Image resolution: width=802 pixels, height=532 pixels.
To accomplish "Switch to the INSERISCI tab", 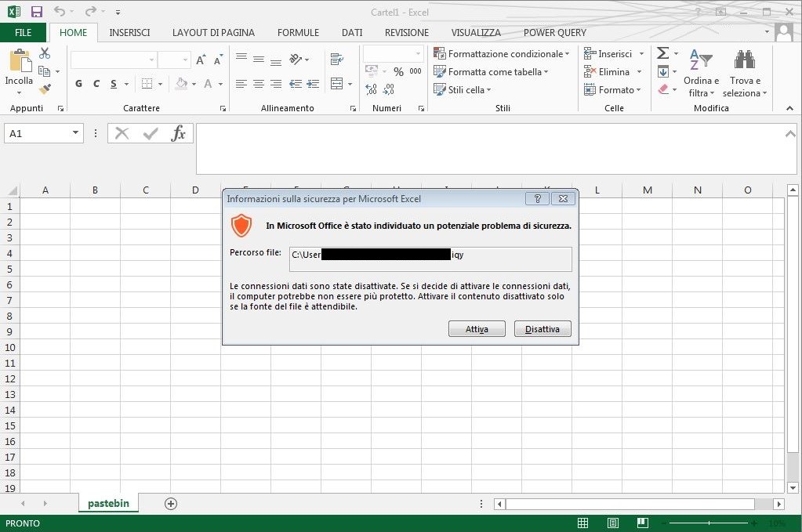I will click(x=129, y=33).
